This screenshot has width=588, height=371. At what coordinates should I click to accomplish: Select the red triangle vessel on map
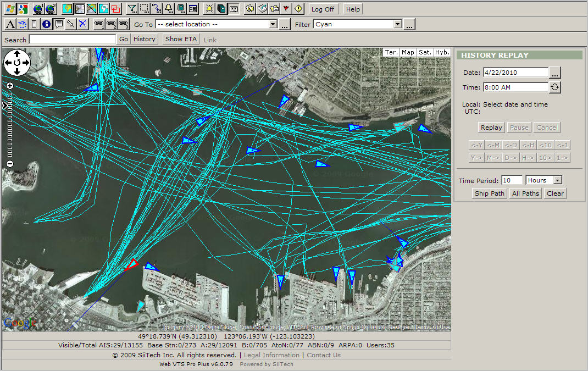(131, 264)
